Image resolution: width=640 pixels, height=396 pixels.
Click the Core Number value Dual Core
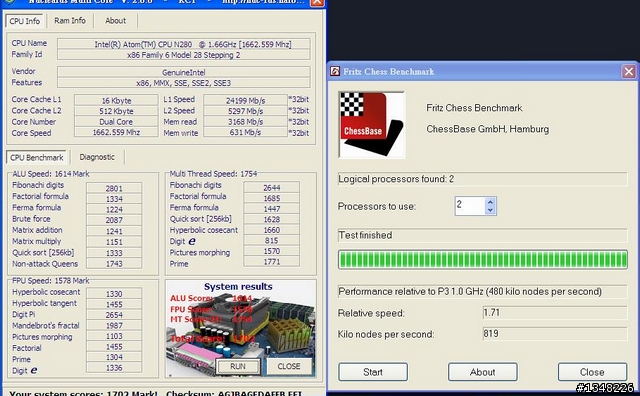pos(116,122)
